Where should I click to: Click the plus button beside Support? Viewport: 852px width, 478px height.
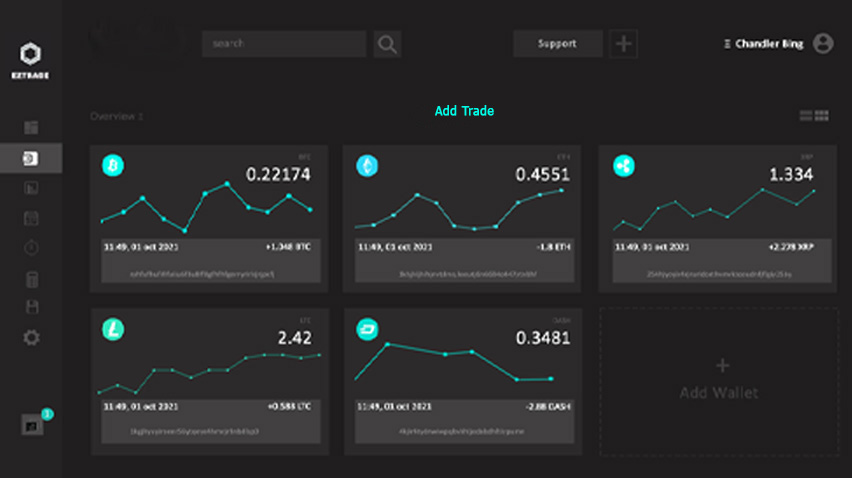click(624, 44)
